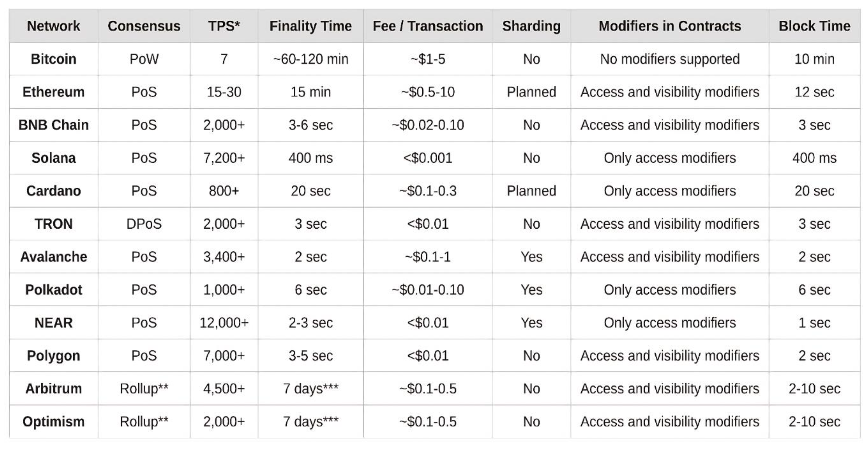Screen dimensions: 868x449
Task: Click the Polkadot network name
Action: (54, 290)
